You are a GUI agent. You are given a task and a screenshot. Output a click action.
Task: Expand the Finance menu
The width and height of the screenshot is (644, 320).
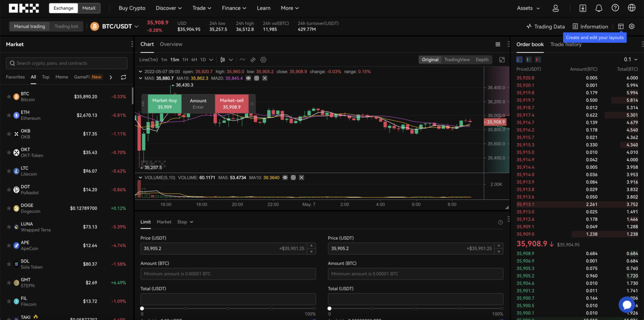(234, 8)
